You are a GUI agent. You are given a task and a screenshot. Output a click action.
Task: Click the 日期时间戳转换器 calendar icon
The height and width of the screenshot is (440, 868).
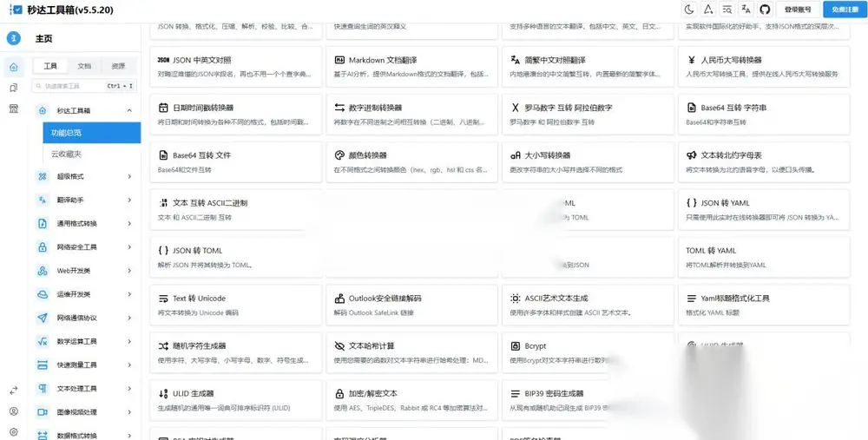tap(163, 108)
